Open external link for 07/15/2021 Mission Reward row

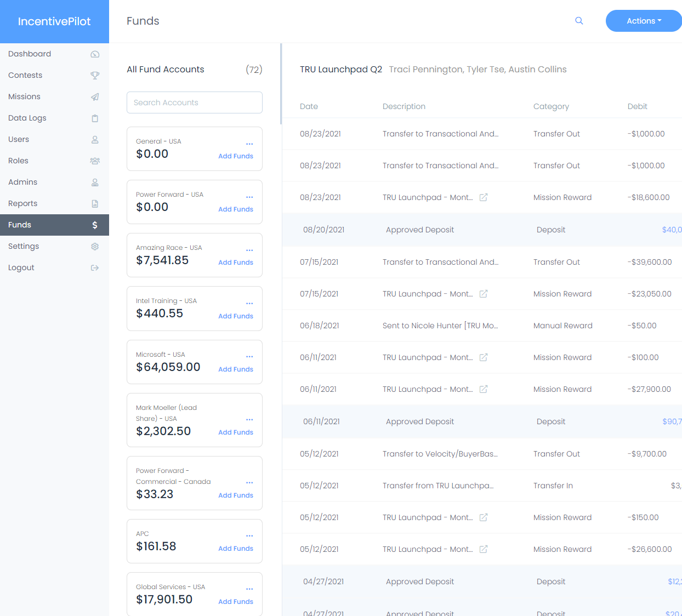click(x=484, y=294)
